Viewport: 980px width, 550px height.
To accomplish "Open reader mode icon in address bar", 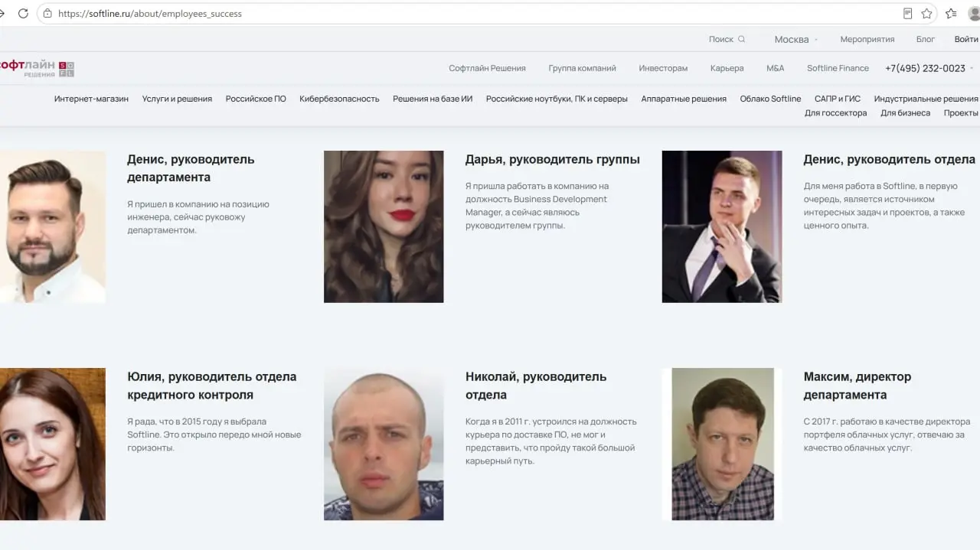I will pyautogui.click(x=907, y=13).
